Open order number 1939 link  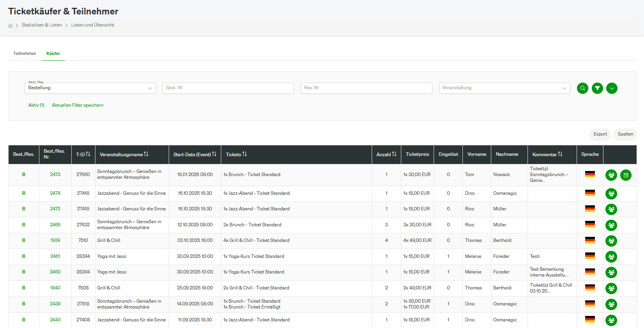tap(55, 240)
